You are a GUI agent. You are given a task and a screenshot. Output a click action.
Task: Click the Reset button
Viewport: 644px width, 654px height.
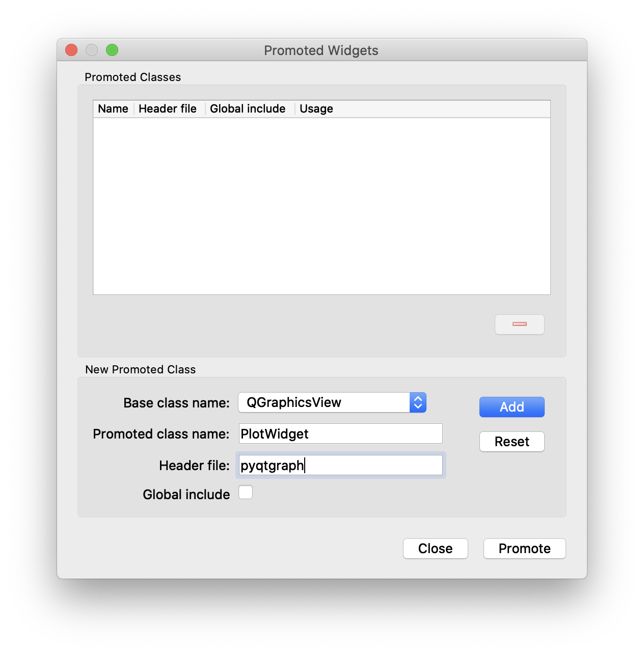pyautogui.click(x=512, y=442)
